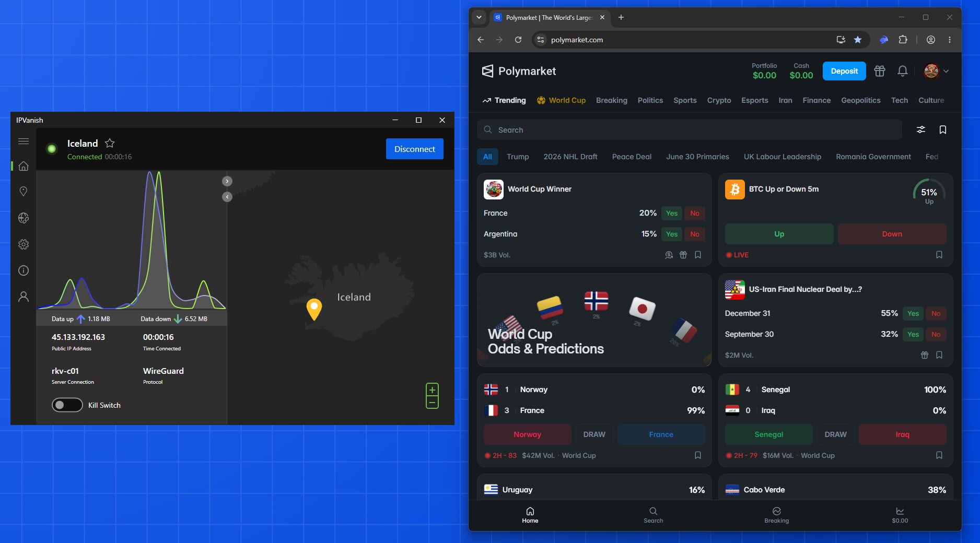Reload the polymarket.com page
The height and width of the screenshot is (543, 980).
[518, 40]
